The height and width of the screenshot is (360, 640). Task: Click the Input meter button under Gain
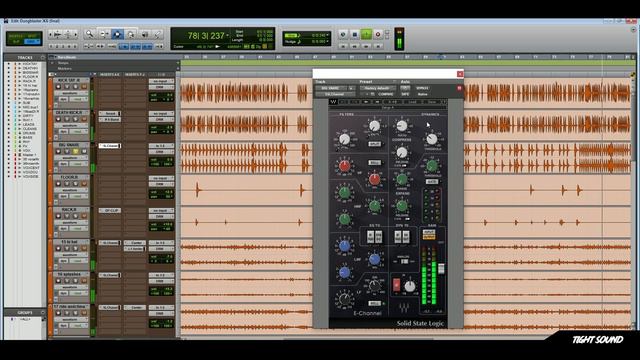429,232
